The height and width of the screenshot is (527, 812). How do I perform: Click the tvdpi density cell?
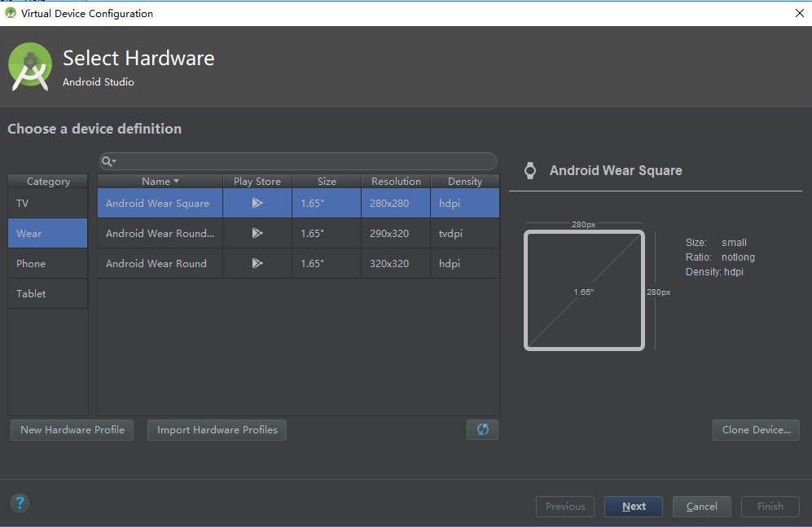(465, 233)
